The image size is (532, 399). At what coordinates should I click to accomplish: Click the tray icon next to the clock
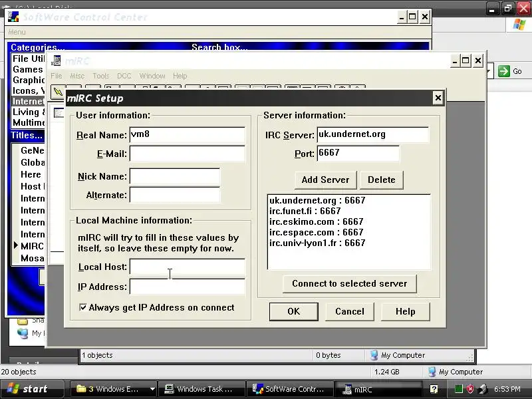483,389
